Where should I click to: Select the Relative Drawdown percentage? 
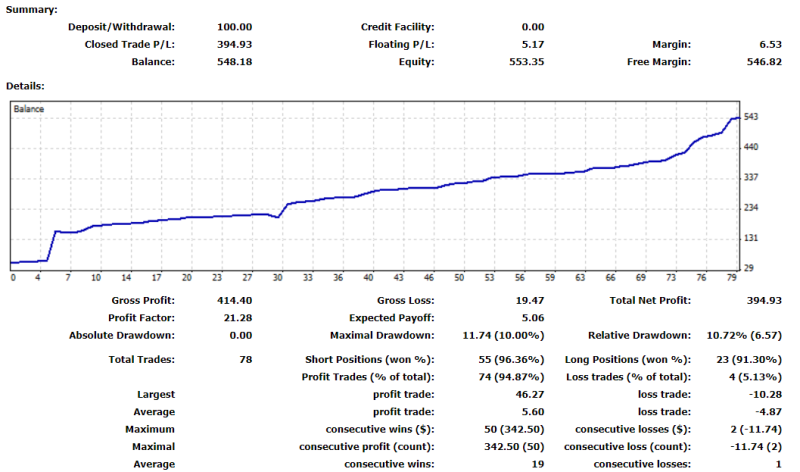(744, 336)
